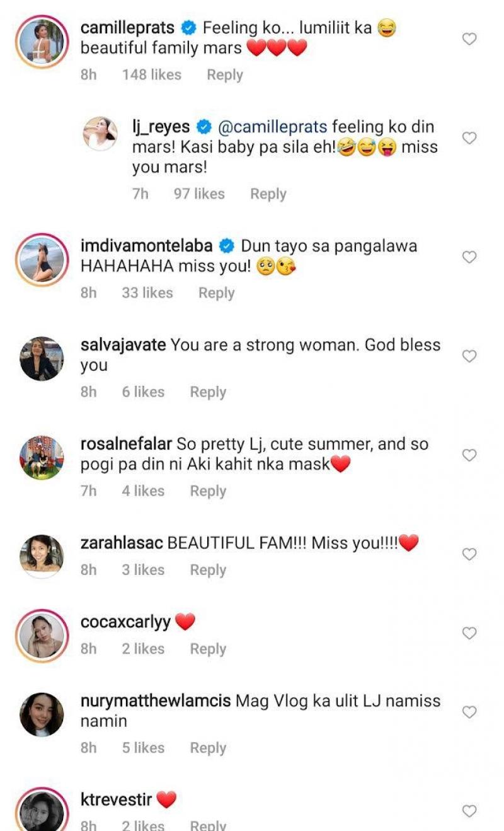Like imdivamontelaba's comment

(x=469, y=257)
